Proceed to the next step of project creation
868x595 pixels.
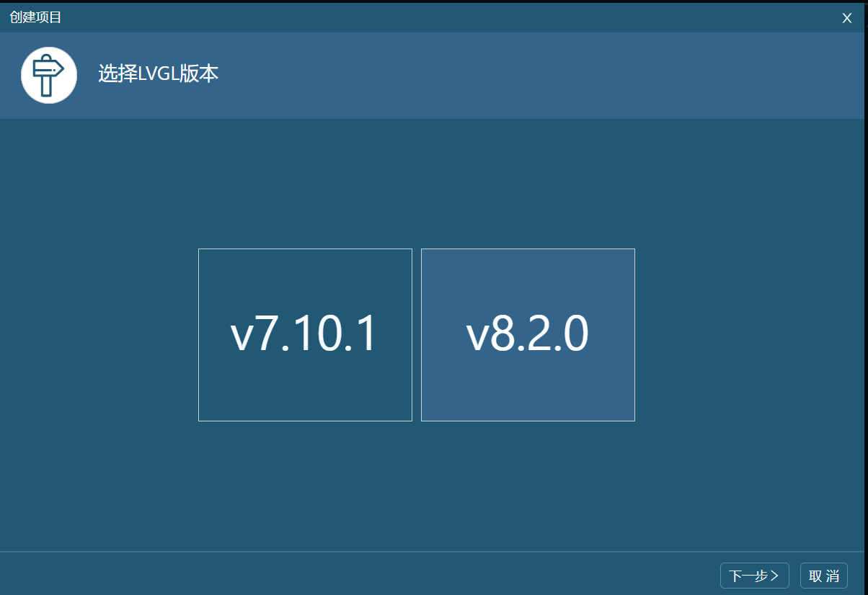pos(754,575)
